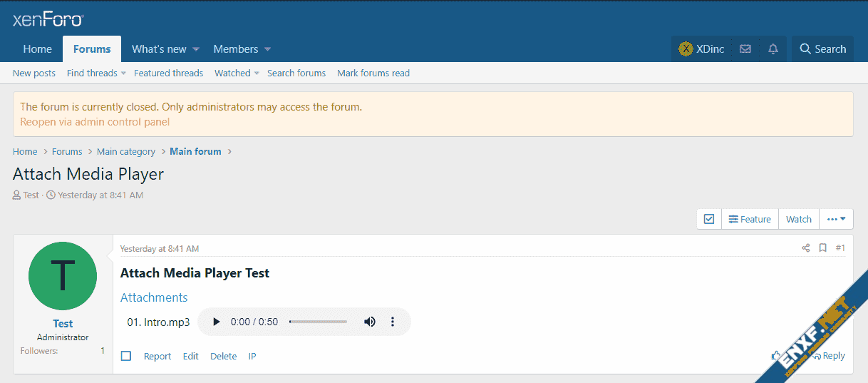Toggle the post selection checkbox
This screenshot has height=383, width=868.
(x=126, y=356)
